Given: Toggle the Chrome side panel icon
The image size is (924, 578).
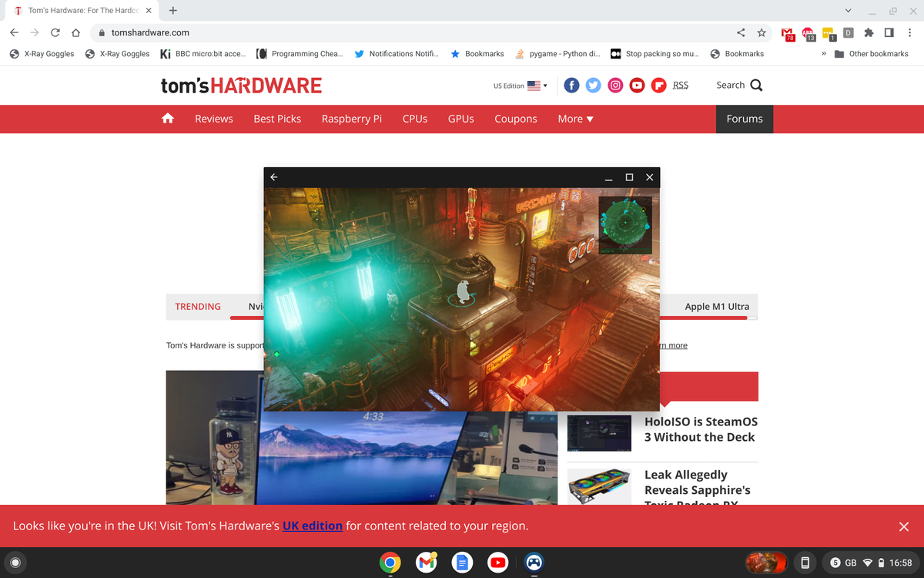Looking at the screenshot, I should [x=889, y=32].
